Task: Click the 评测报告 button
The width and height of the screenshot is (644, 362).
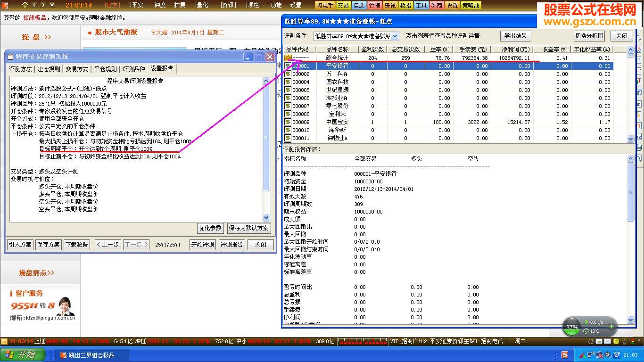Action: tap(232, 245)
